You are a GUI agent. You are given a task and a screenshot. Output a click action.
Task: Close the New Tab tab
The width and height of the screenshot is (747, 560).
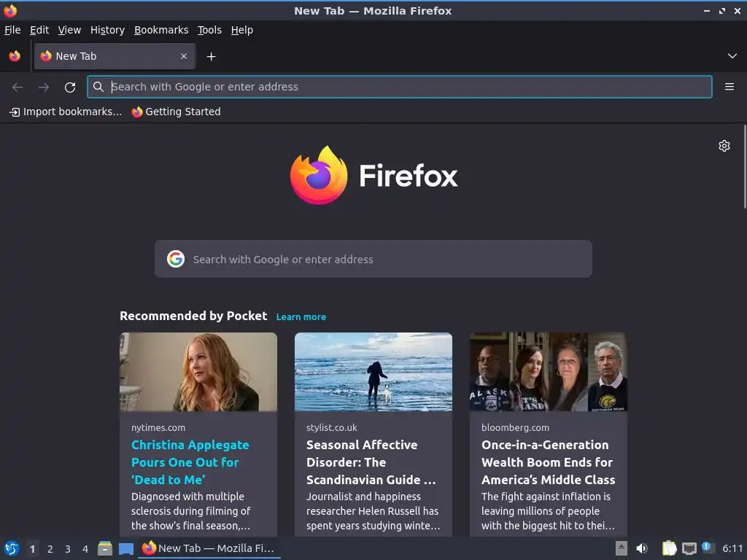(184, 56)
